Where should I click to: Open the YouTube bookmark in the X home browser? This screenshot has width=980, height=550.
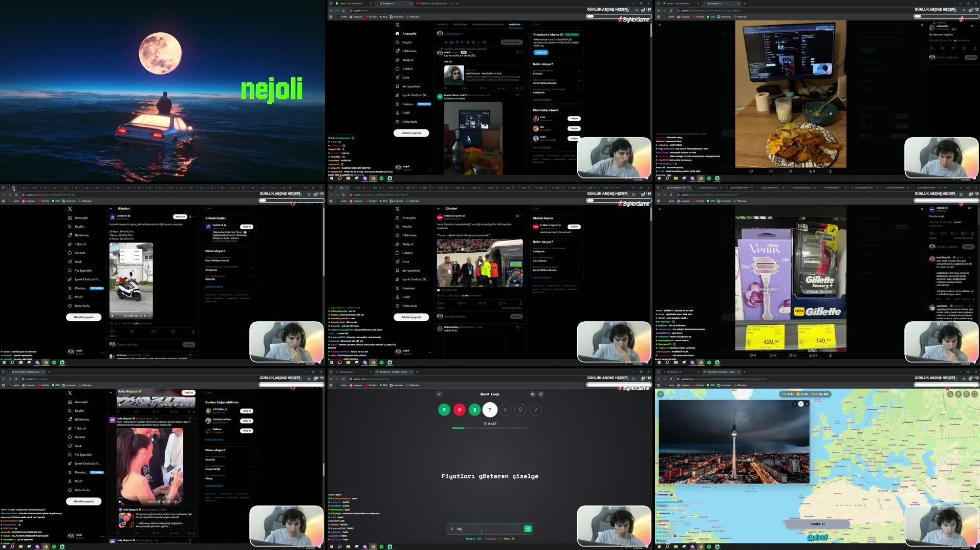coord(371,17)
